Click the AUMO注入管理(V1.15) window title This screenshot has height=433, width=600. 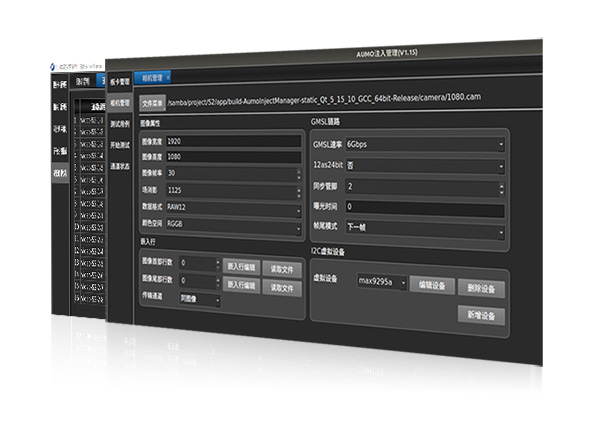tap(387, 53)
